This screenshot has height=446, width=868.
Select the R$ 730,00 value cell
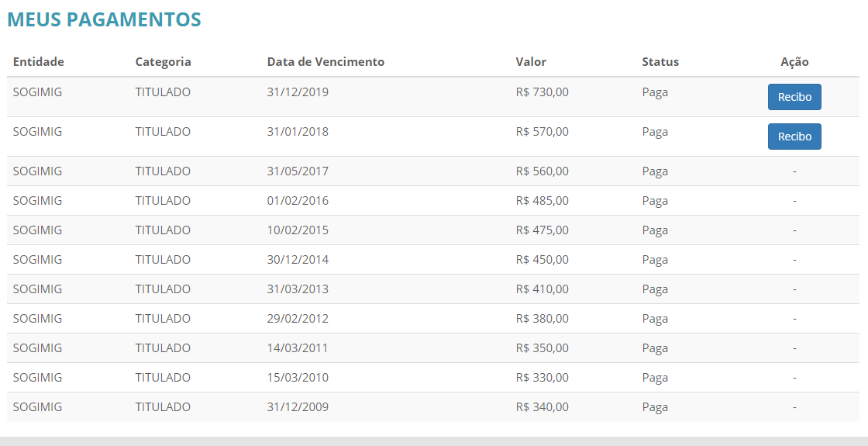click(x=542, y=92)
